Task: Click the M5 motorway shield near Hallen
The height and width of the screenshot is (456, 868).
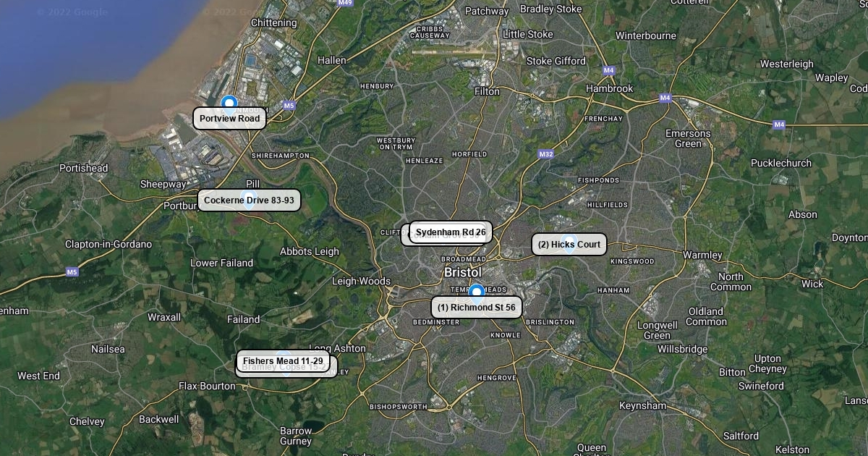Action: point(289,106)
